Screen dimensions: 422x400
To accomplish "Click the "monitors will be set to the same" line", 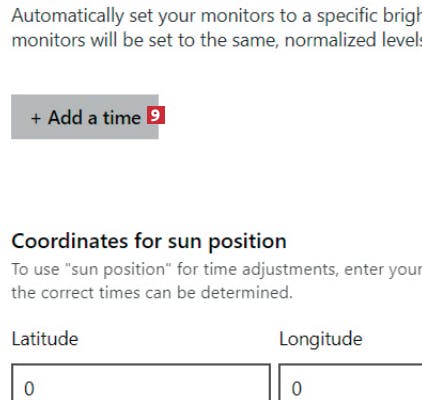I will point(217,40).
